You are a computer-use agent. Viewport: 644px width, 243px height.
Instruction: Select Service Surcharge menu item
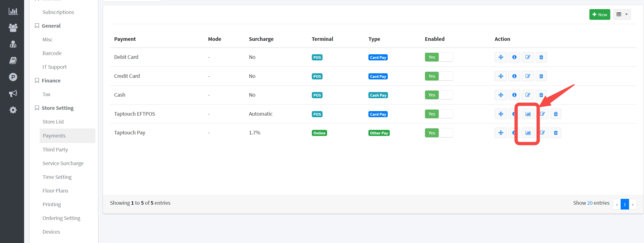[63, 163]
